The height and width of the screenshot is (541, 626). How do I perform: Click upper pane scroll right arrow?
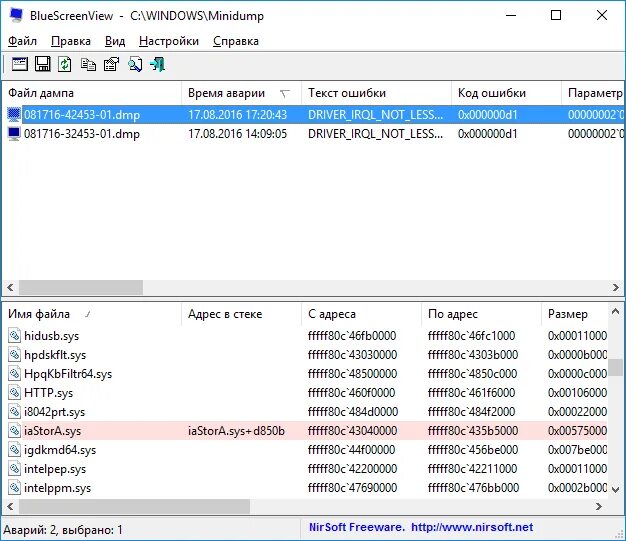[x=616, y=287]
